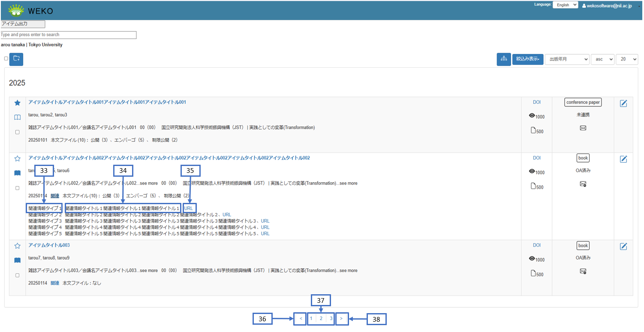The image size is (644, 332).
Task: Click the search input field
Action: click(x=69, y=35)
